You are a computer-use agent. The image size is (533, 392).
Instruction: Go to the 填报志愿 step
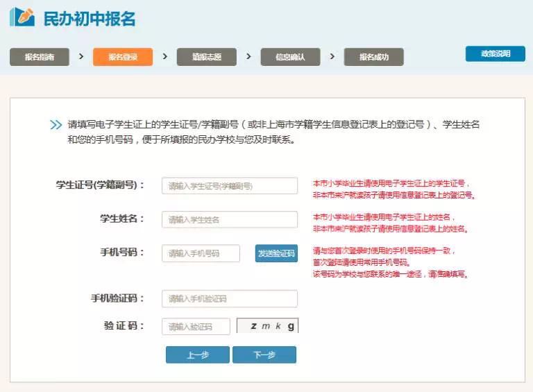pyautogui.click(x=207, y=57)
